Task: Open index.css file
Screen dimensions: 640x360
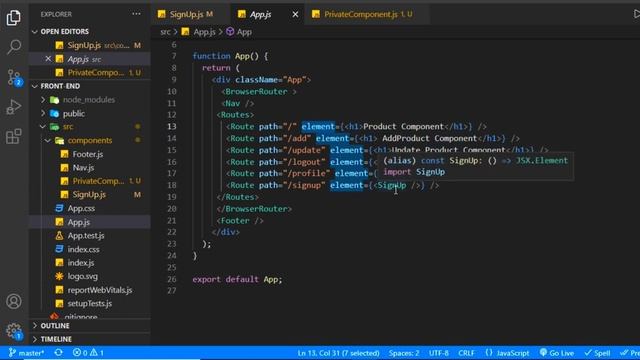Action: click(x=83, y=249)
